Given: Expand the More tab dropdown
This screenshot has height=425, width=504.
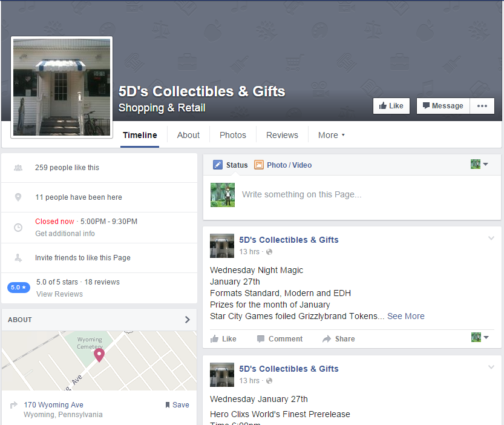Looking at the screenshot, I should click(332, 135).
